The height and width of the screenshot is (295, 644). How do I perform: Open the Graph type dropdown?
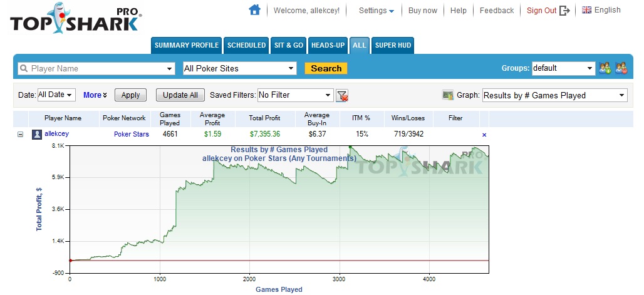[x=554, y=95]
